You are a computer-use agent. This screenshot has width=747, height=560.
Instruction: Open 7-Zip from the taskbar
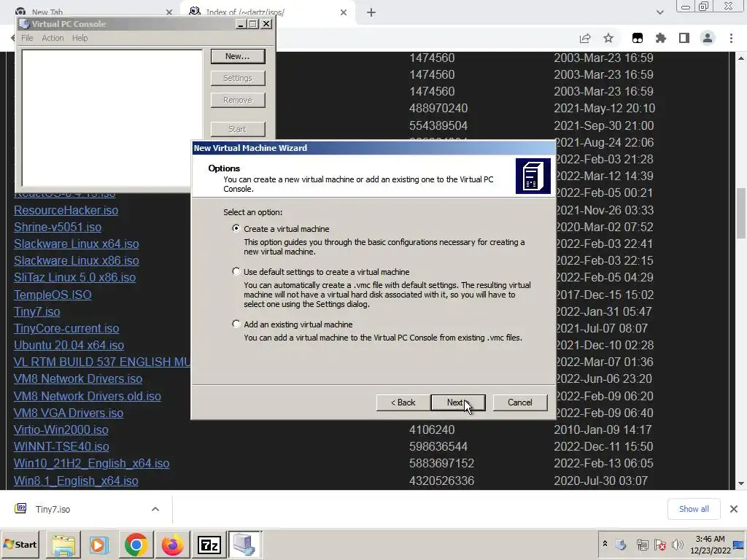(x=209, y=544)
